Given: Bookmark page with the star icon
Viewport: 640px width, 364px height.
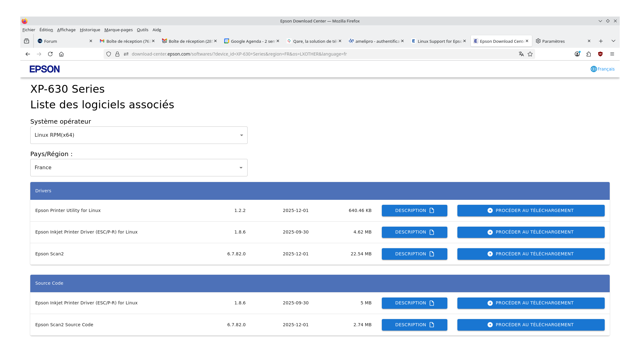Looking at the screenshot, I should (530, 54).
